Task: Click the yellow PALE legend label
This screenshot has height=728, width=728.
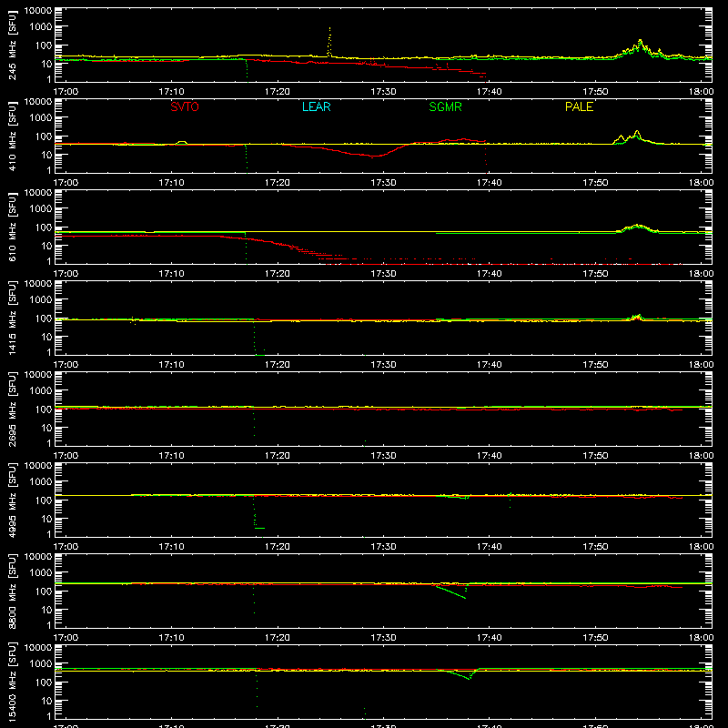Action: point(579,106)
